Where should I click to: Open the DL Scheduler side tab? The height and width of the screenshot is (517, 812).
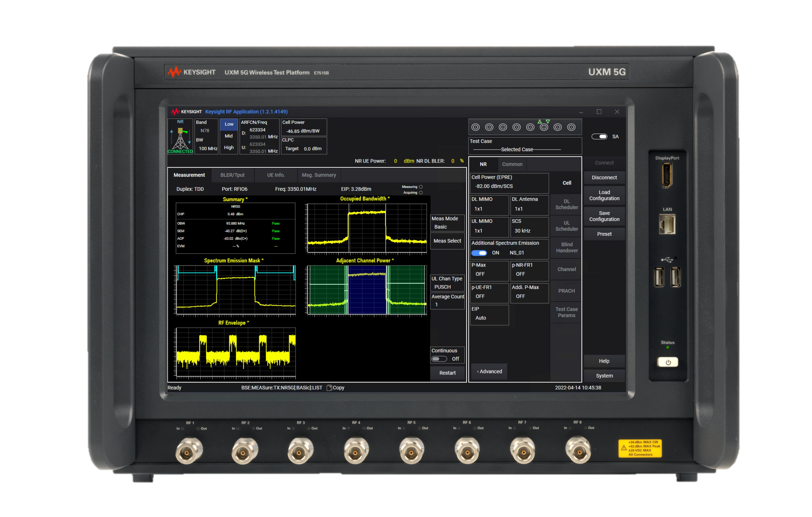pyautogui.click(x=567, y=204)
